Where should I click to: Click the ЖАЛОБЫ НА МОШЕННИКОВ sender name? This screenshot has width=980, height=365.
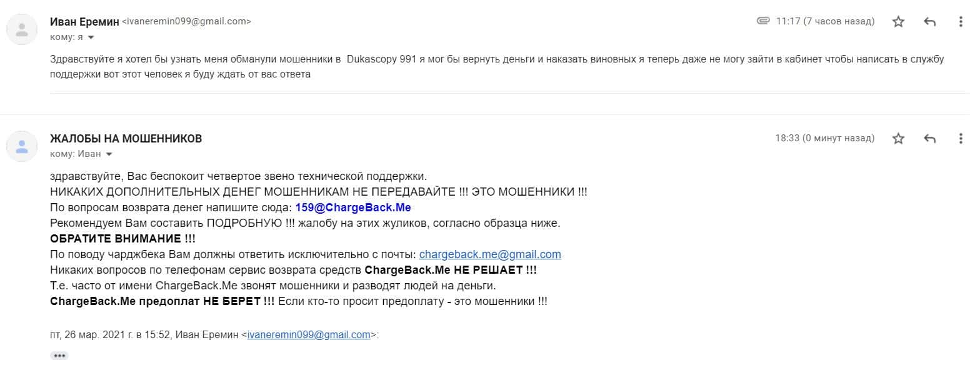[x=126, y=139]
